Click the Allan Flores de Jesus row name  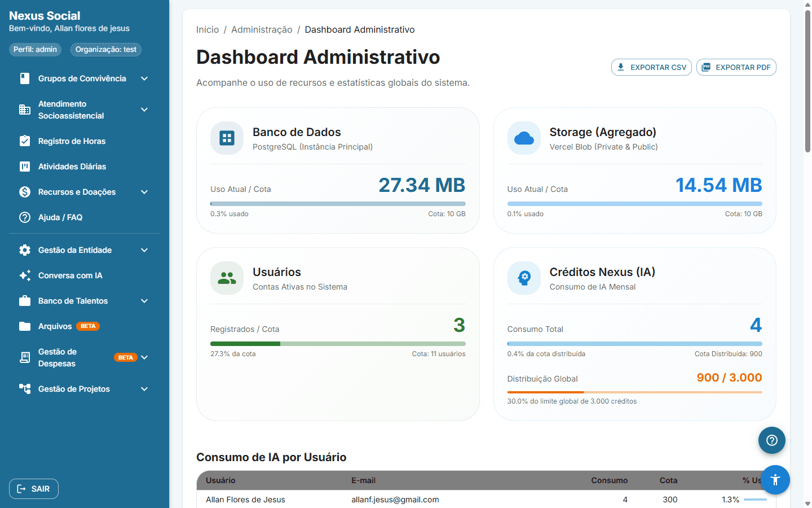tap(245, 500)
